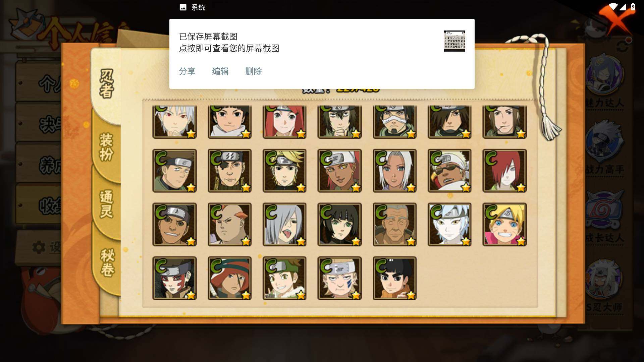644x362 pixels.
Task: Select the pale blue-haired ninja portrait
Action: click(449, 225)
